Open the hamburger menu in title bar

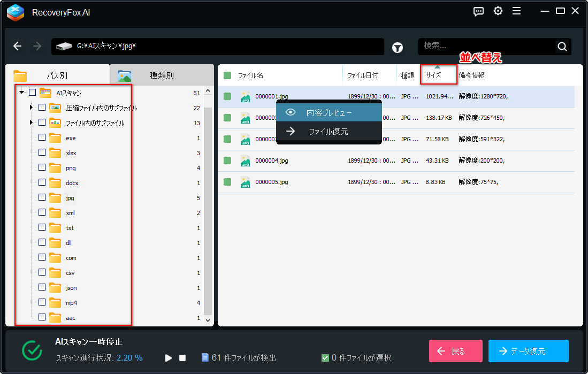coord(516,11)
